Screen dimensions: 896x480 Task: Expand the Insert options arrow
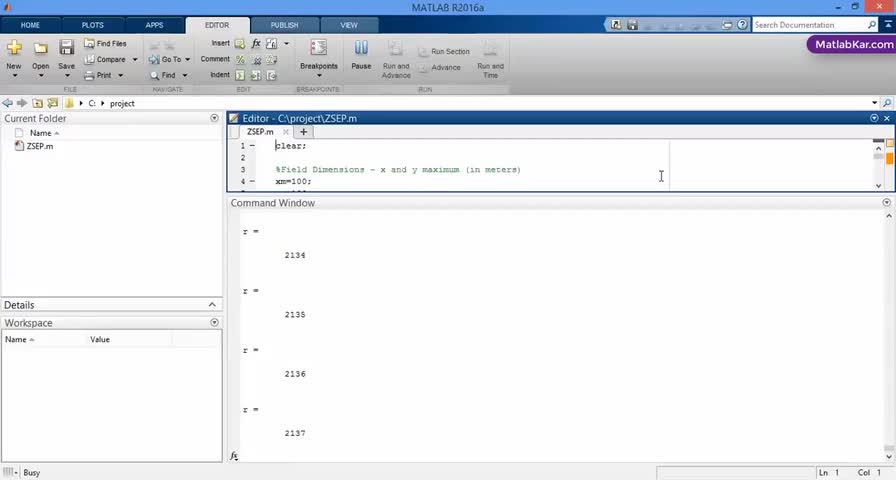tap(286, 43)
